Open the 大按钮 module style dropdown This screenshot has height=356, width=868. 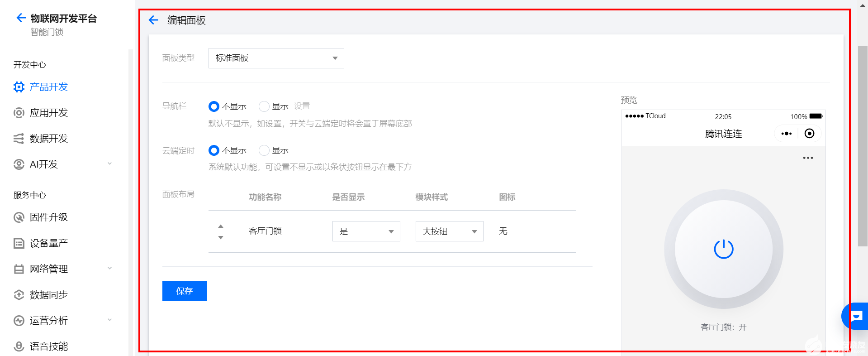click(449, 231)
